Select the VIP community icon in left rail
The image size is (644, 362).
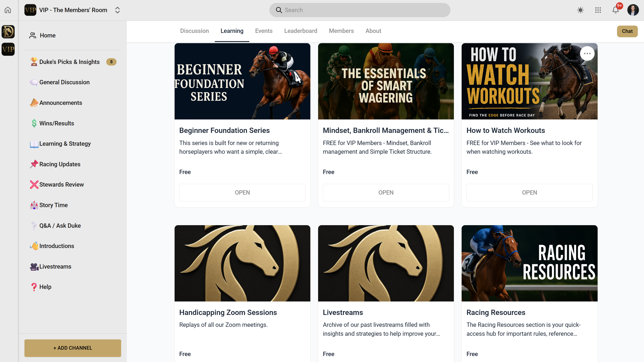pyautogui.click(x=8, y=49)
